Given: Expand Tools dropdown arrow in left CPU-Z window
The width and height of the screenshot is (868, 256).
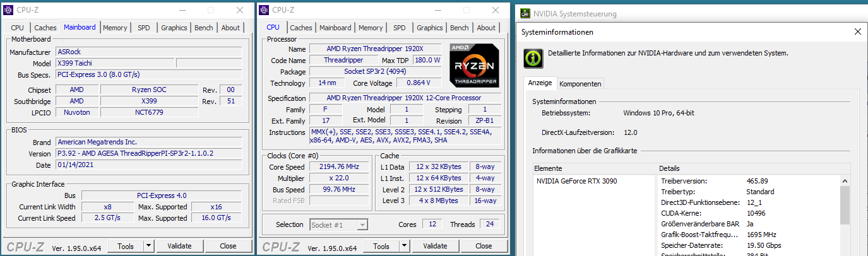Looking at the screenshot, I should coord(148,246).
